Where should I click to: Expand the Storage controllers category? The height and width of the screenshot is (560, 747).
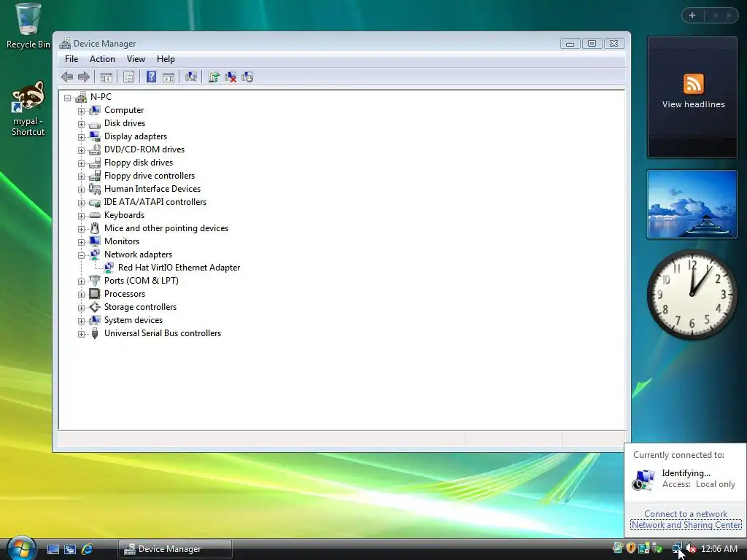(x=82, y=308)
